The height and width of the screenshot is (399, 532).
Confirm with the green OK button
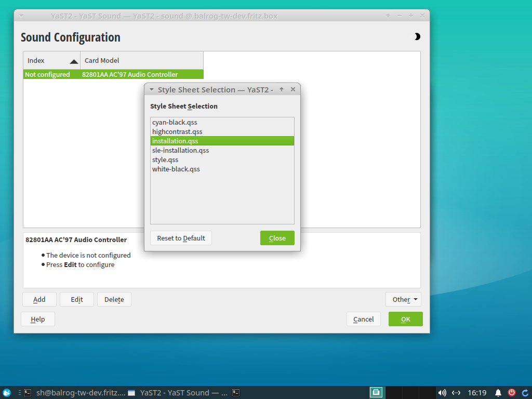tap(405, 319)
